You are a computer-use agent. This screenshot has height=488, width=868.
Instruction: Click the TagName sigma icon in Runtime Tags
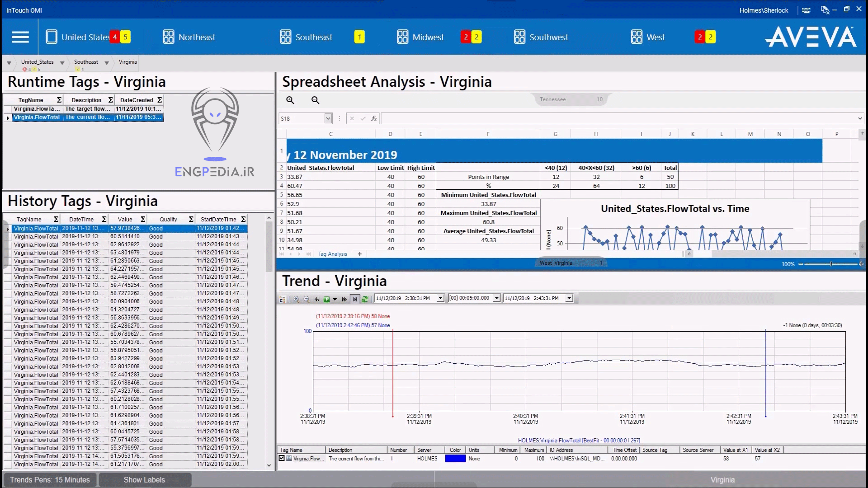(59, 100)
